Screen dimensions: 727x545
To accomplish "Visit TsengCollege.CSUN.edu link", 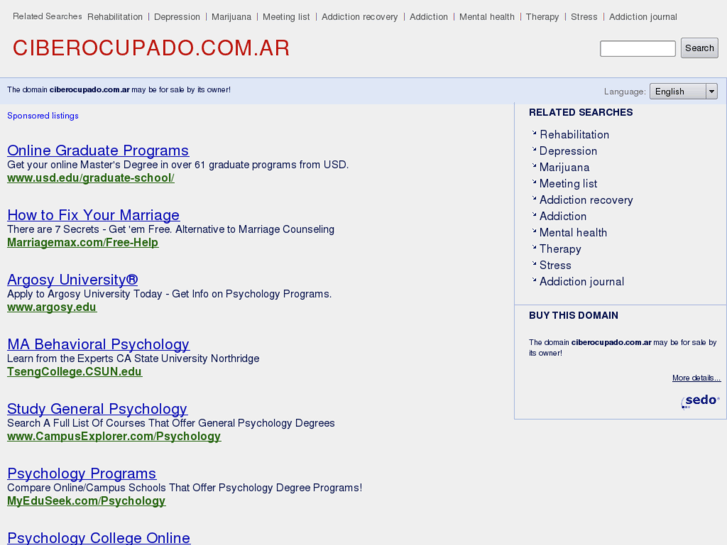I will [x=74, y=372].
